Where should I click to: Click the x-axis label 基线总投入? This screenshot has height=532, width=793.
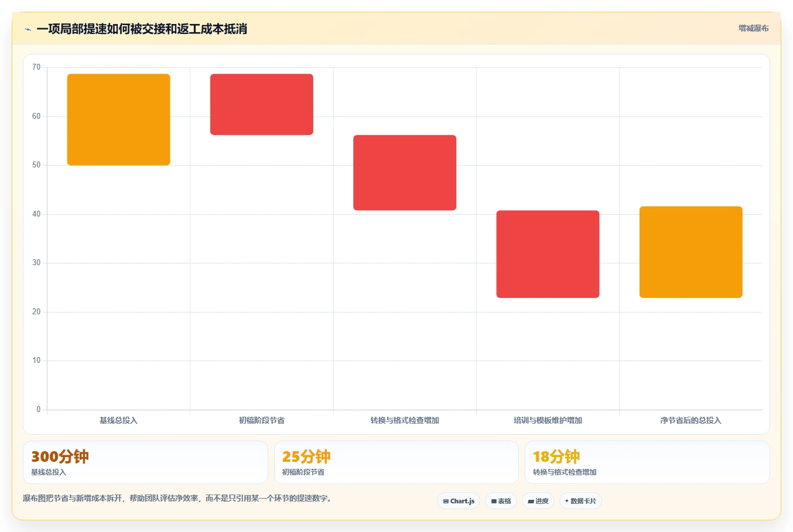pos(118,420)
